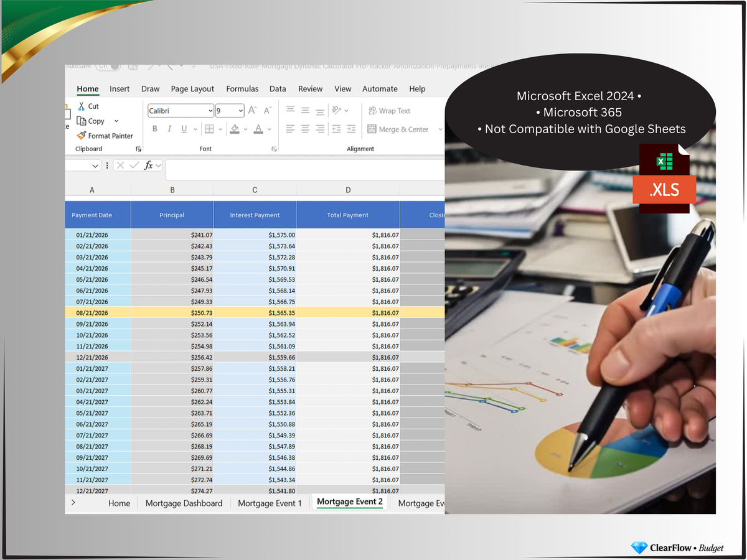Decrease font size with the smaller A icon
747x560 pixels.
(x=268, y=110)
